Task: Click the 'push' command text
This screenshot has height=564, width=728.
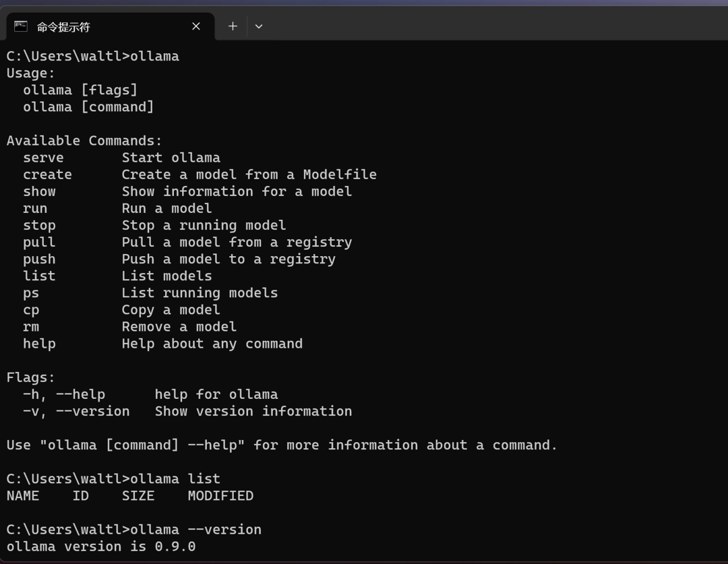Action: (x=39, y=259)
